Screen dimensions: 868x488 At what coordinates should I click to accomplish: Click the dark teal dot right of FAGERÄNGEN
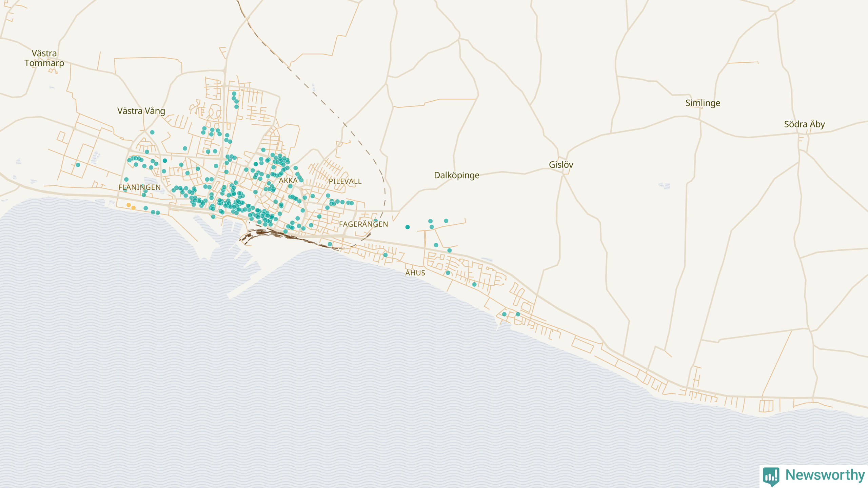(x=408, y=227)
